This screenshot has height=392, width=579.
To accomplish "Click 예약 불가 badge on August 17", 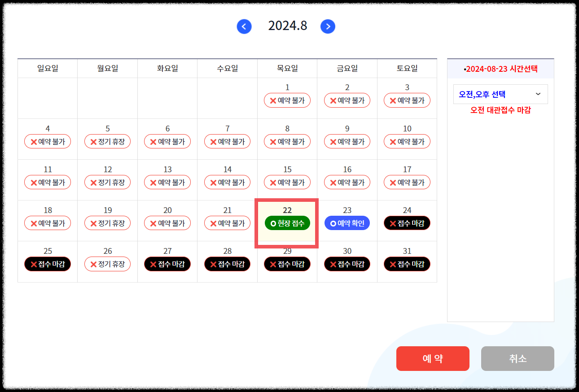I will tap(407, 182).
